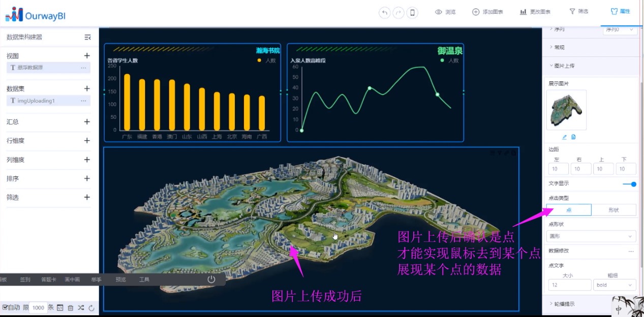This screenshot has width=644, height=317.
Task: Select 点 click type
Action: coord(569,210)
